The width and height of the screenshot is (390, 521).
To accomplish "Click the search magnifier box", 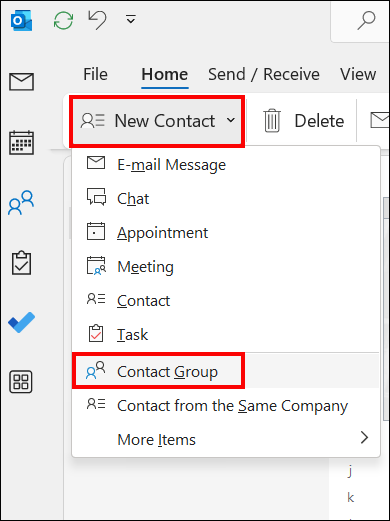I will coord(366,21).
